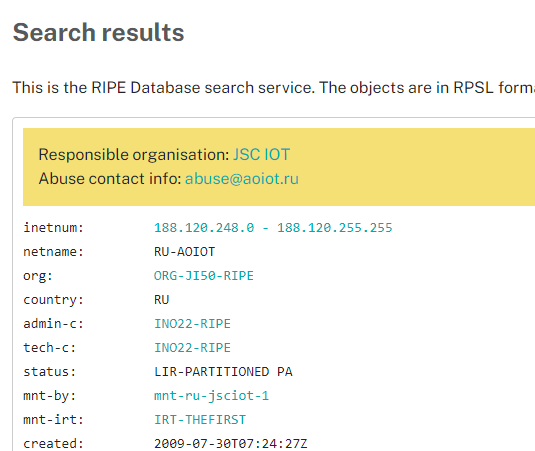This screenshot has width=535, height=451.
Task: Select the status value LIR-PARTITIONED PA
Action: tap(223, 372)
